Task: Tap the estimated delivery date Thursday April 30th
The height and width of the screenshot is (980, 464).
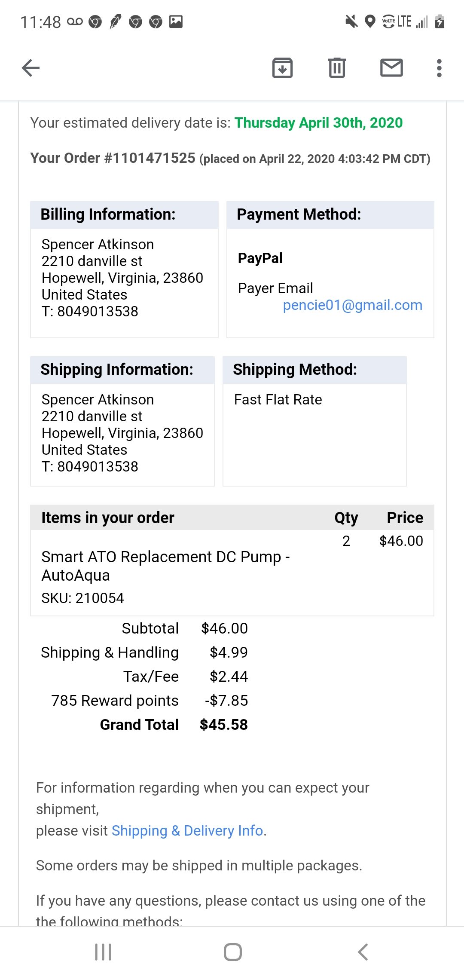Action: click(318, 123)
